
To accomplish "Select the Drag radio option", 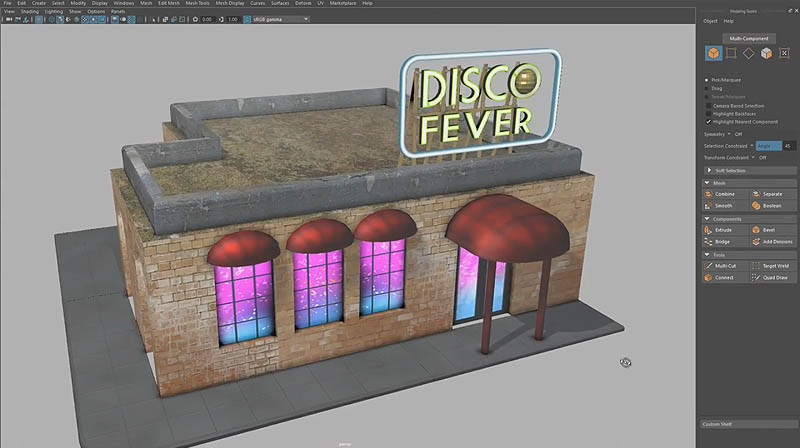I will pos(708,88).
